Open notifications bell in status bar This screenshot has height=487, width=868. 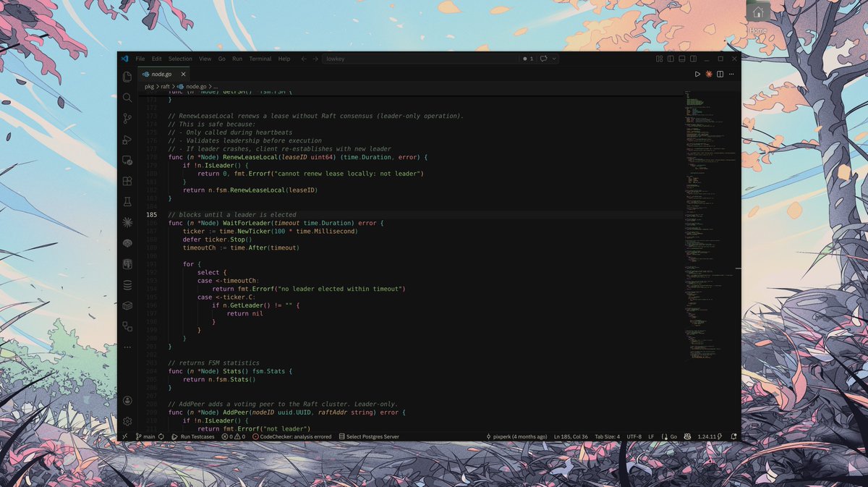(733, 437)
